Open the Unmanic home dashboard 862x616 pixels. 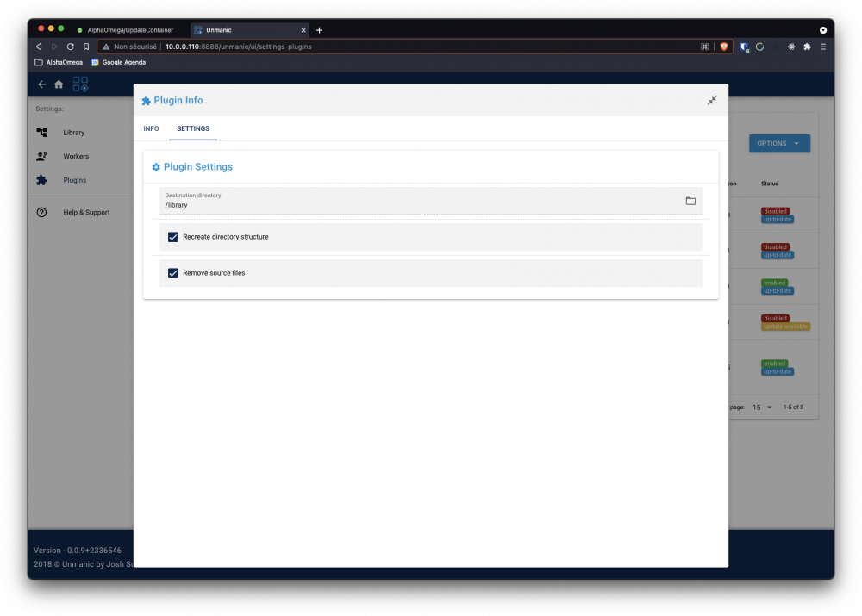pyautogui.click(x=59, y=84)
